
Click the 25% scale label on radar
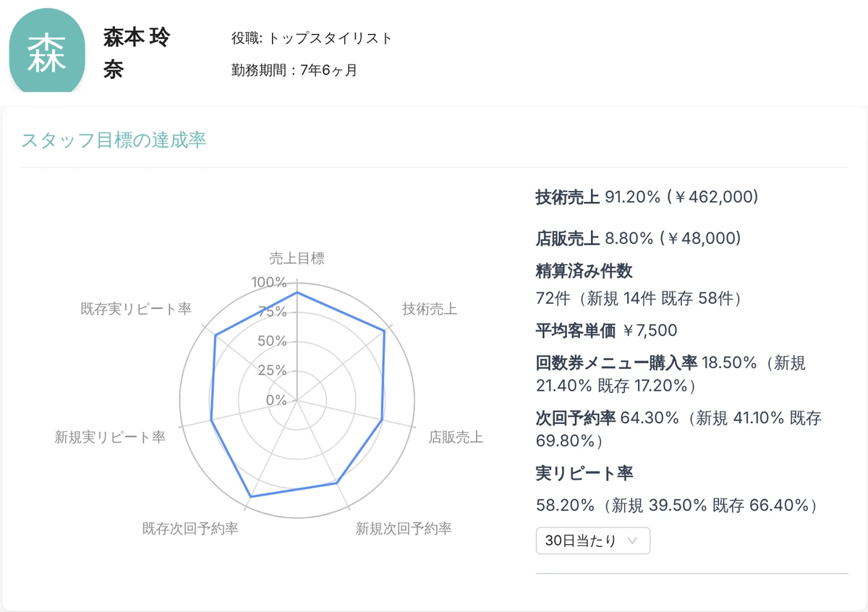pyautogui.click(x=273, y=370)
